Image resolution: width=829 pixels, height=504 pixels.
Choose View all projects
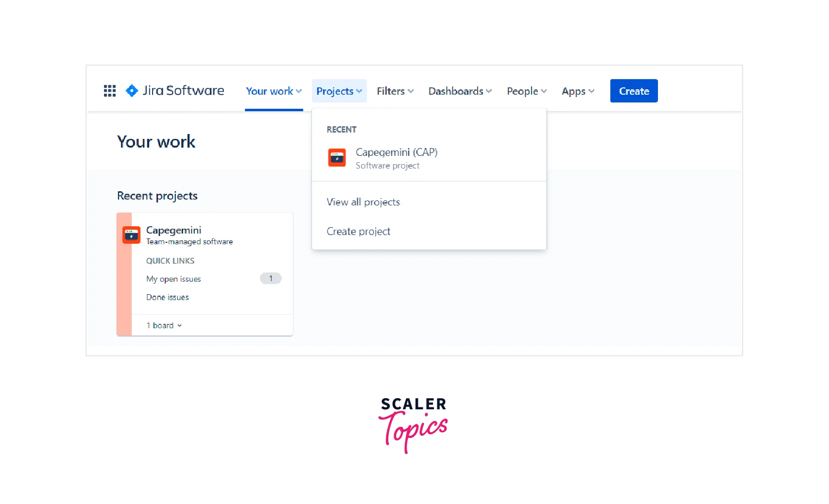click(363, 202)
